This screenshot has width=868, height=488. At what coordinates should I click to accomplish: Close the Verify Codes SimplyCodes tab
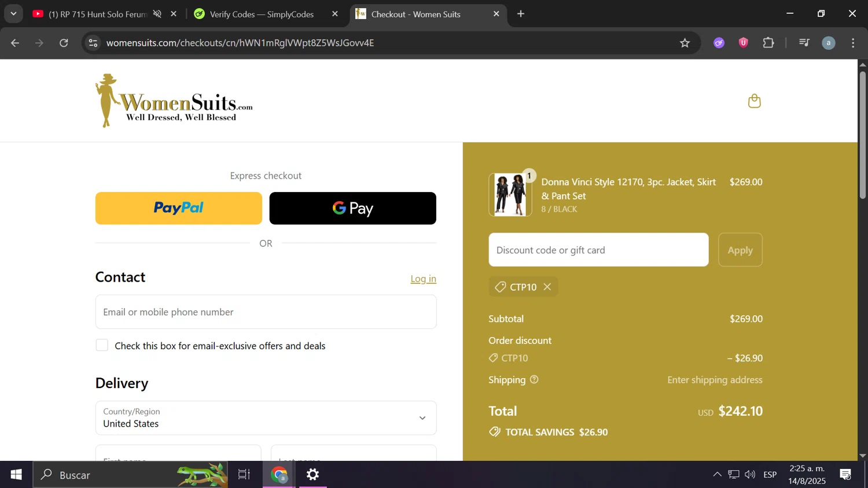334,14
